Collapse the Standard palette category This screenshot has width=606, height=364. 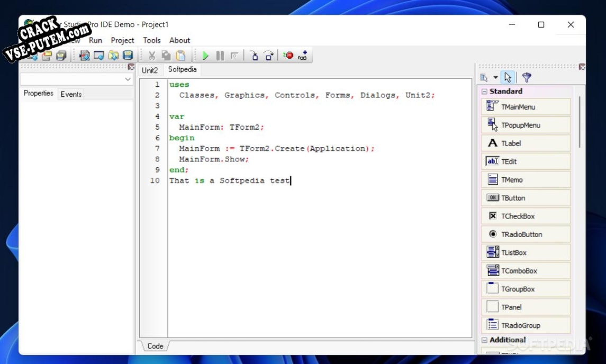click(x=484, y=92)
